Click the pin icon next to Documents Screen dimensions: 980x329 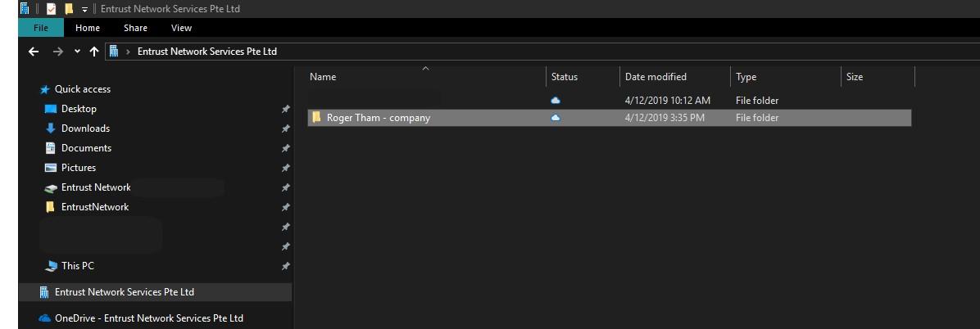[286, 148]
